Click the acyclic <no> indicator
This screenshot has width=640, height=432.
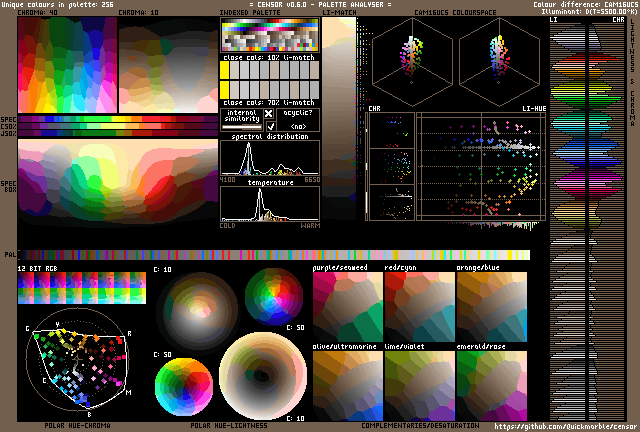pyautogui.click(x=298, y=127)
